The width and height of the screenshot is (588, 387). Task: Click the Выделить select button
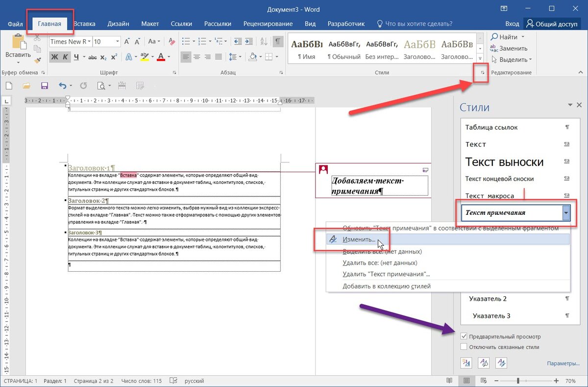coord(511,59)
